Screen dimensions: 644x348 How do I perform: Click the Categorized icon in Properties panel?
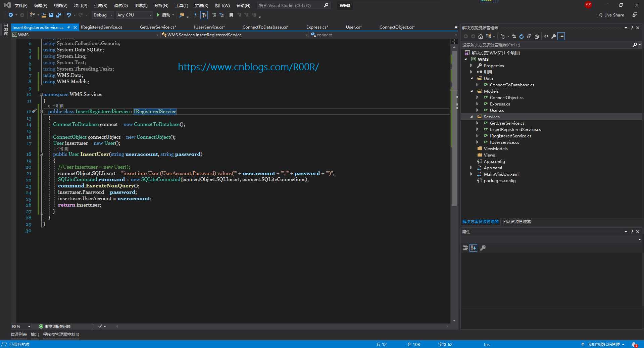coord(465,248)
